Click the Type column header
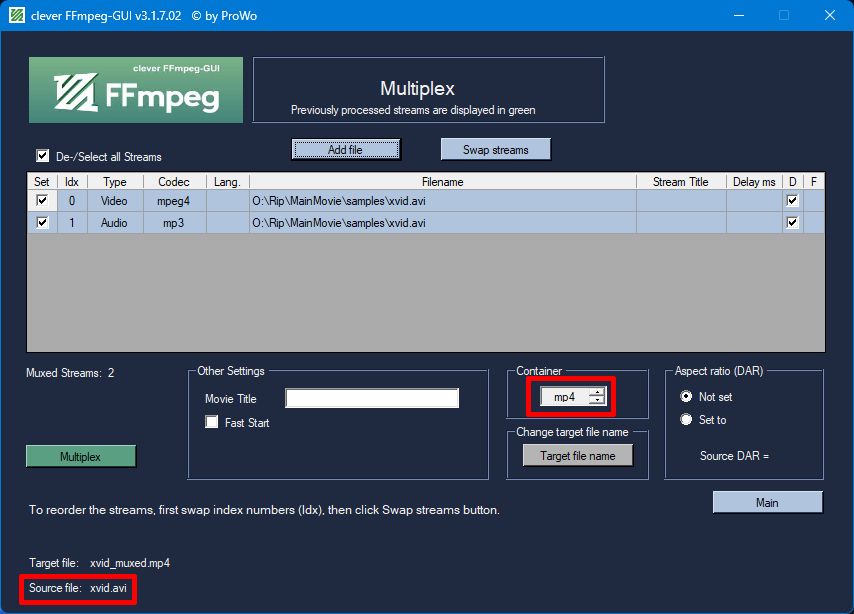The image size is (854, 614). [x=115, y=181]
